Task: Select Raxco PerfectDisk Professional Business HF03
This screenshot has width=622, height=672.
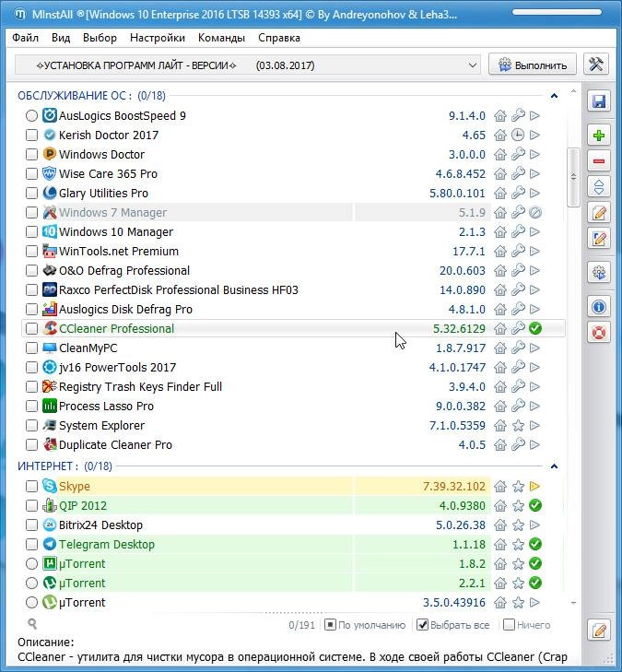Action: pyautogui.click(x=293, y=289)
